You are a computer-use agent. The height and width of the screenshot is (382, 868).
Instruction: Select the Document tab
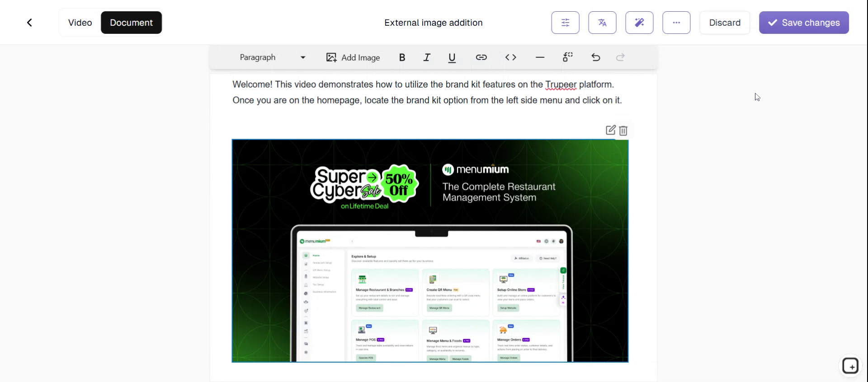click(x=131, y=23)
